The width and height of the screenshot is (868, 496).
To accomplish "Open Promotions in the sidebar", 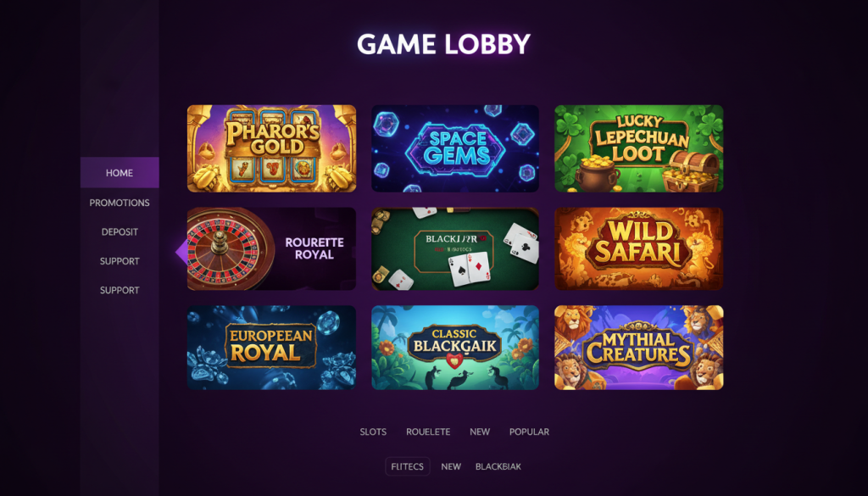I will click(120, 203).
